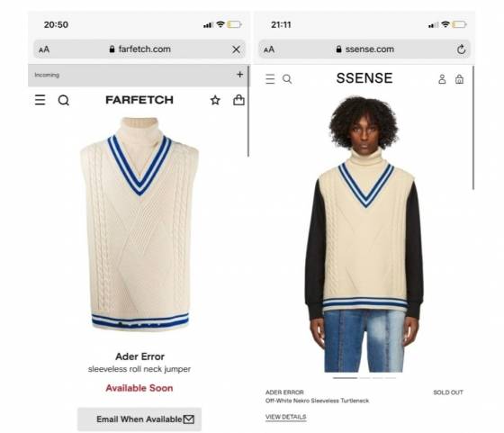Viewport: 504px width, 433px height.
Task: Open the VIEW DETAILS link
Action: tap(286, 417)
